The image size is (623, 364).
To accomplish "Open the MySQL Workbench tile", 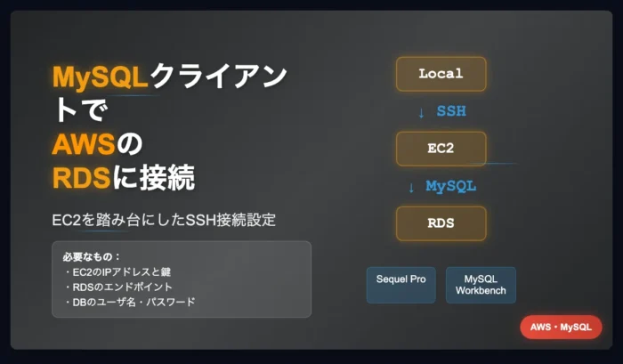I will [481, 285].
